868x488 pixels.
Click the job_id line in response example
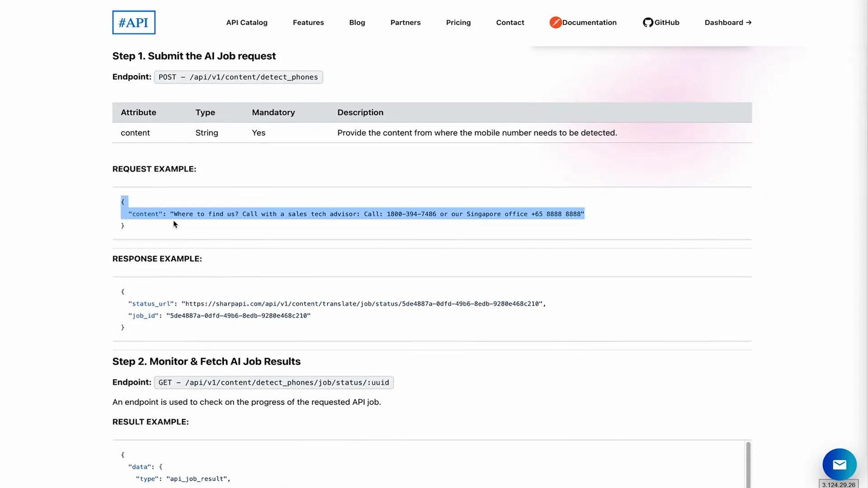(x=219, y=316)
